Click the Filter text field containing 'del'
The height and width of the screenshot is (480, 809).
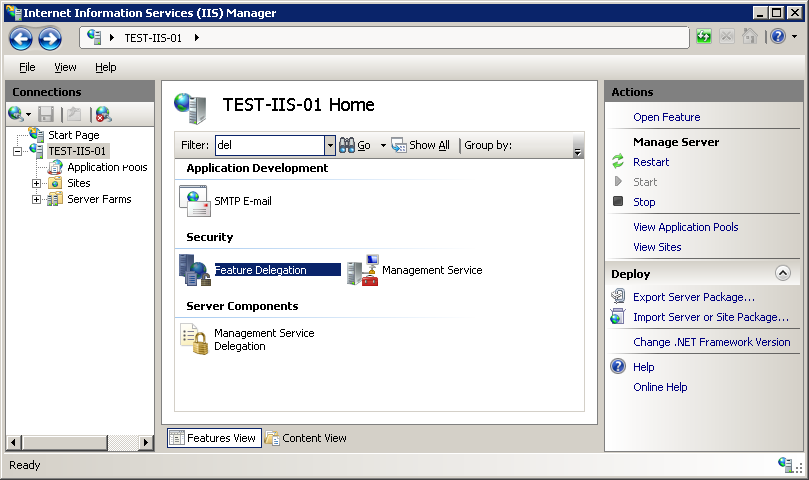pyautogui.click(x=270, y=145)
